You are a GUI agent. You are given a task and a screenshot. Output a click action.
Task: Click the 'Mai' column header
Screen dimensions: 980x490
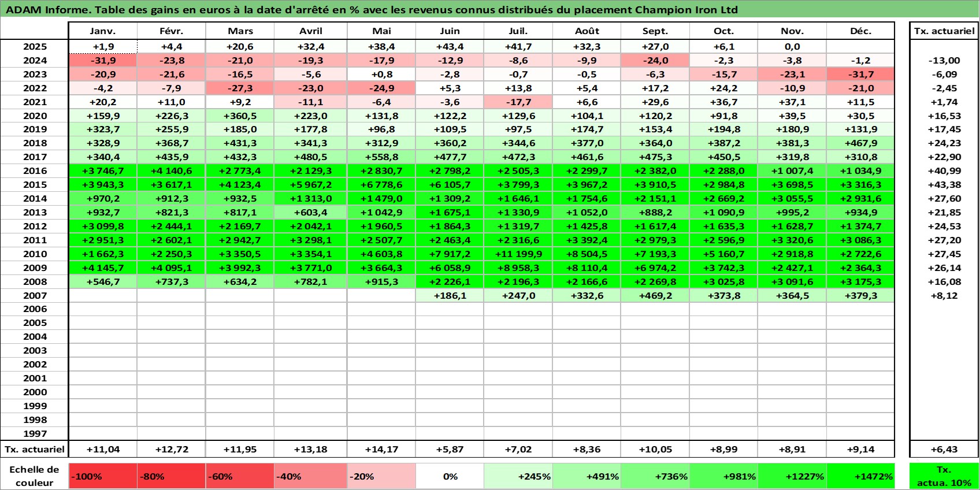381,31
